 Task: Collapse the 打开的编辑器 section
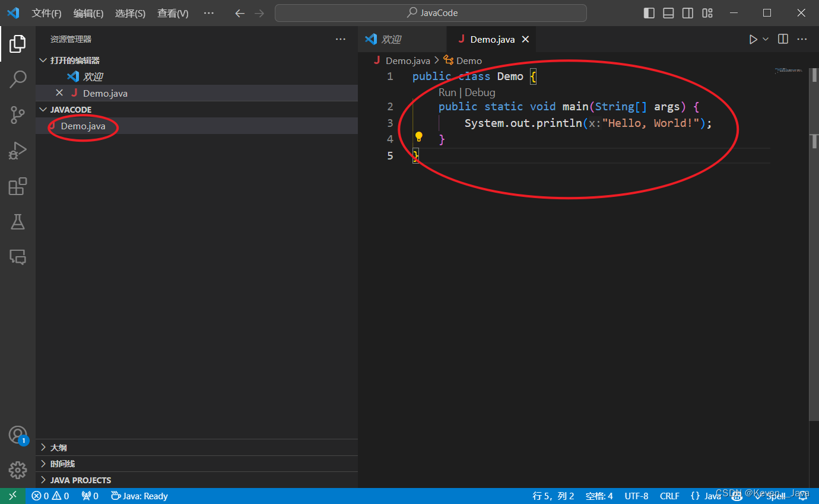(196, 60)
